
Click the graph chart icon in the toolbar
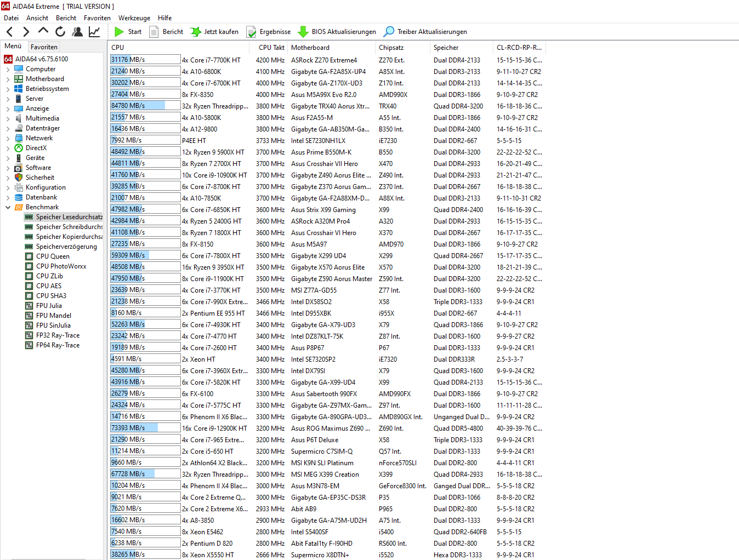pos(94,32)
